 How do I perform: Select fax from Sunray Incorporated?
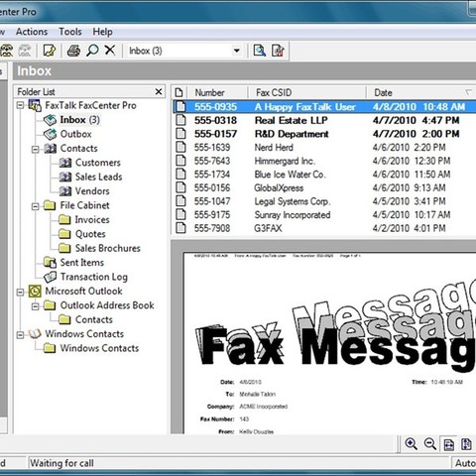click(324, 214)
